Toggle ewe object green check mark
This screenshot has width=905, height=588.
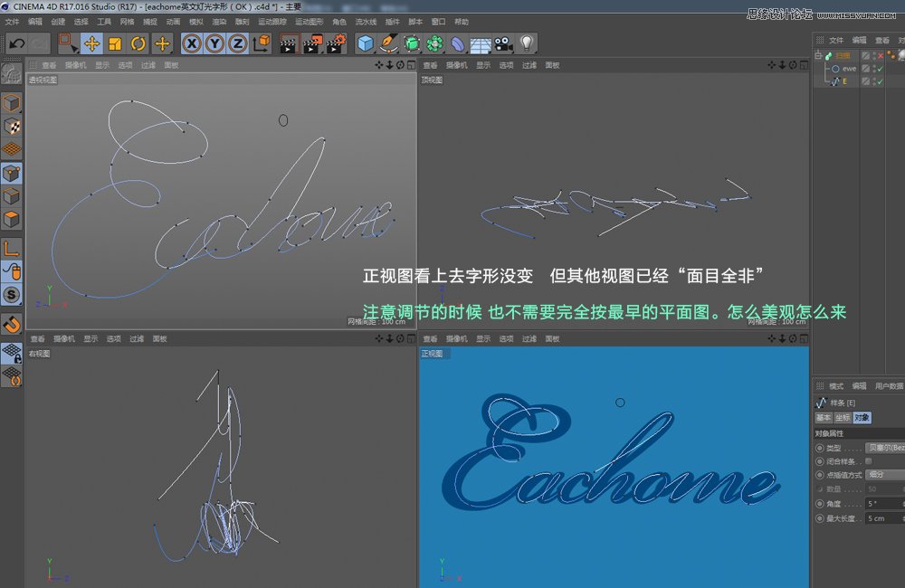(x=881, y=69)
